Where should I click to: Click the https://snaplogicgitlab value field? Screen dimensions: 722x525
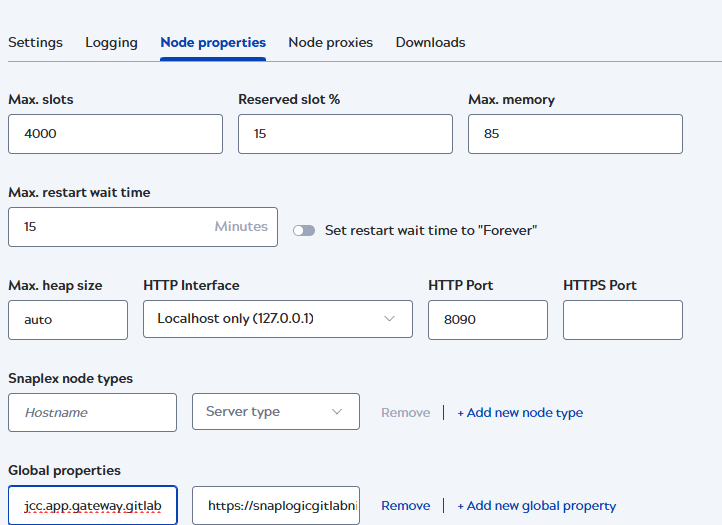276,505
